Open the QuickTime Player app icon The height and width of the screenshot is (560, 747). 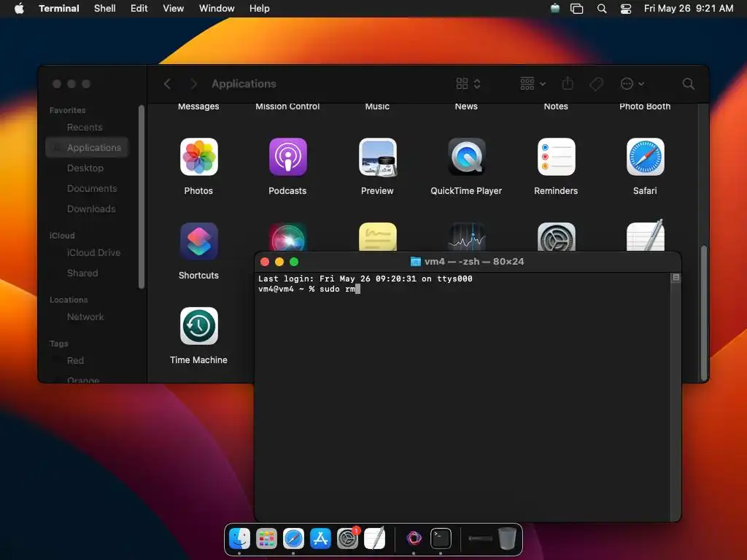click(x=466, y=157)
